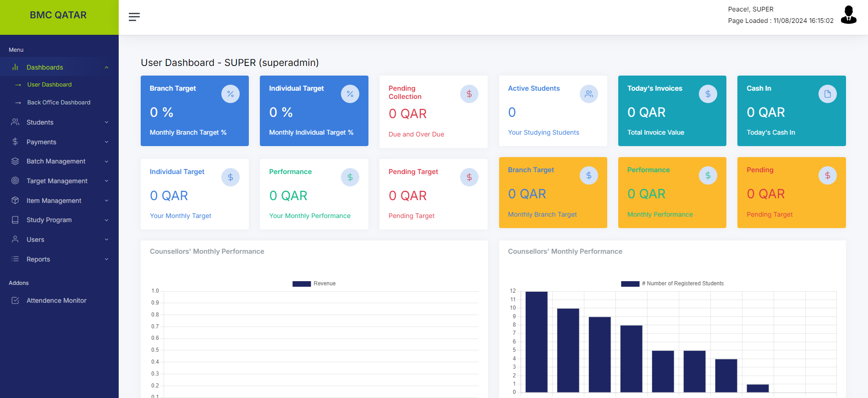Click the people icon on Active Students card
The image size is (868, 398).
588,94
